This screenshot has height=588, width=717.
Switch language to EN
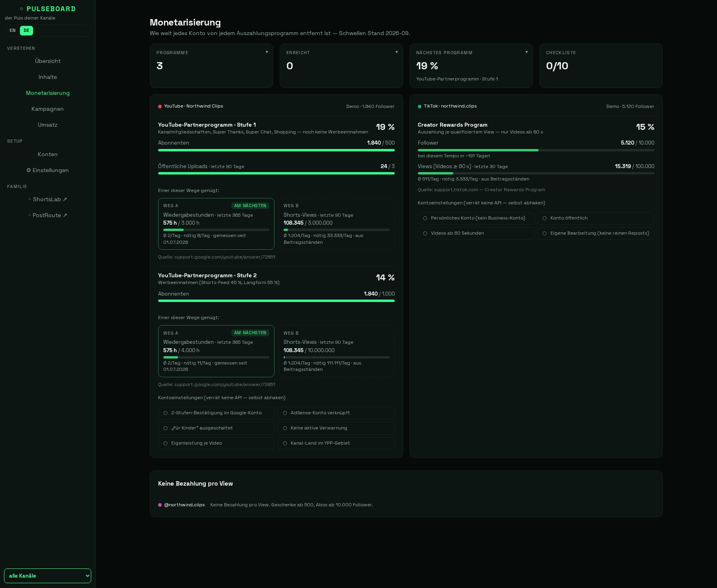click(x=13, y=31)
